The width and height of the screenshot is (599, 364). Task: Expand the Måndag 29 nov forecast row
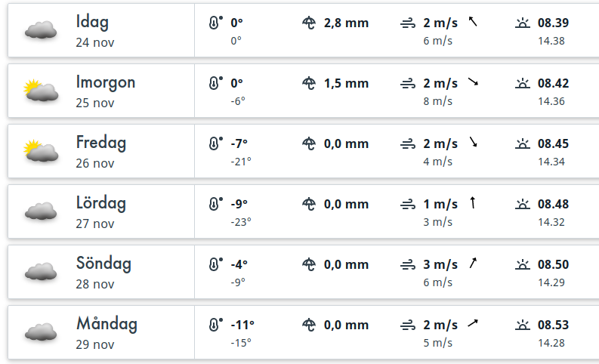click(107, 333)
